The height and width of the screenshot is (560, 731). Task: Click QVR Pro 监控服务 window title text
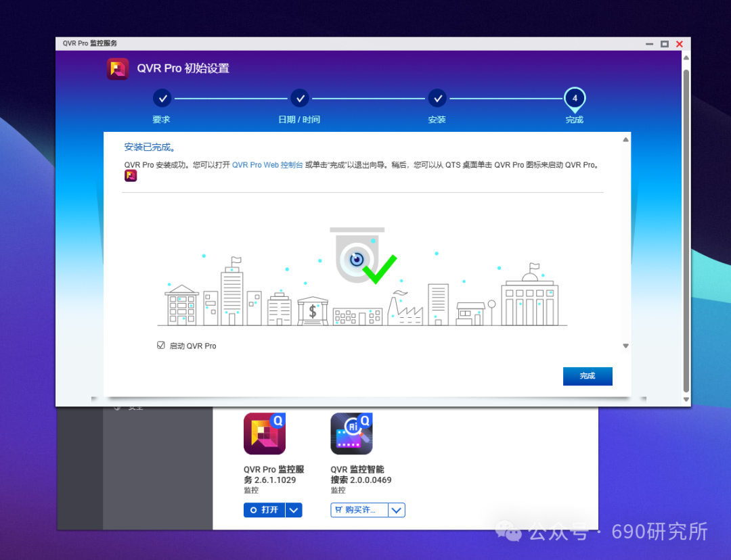pos(90,43)
